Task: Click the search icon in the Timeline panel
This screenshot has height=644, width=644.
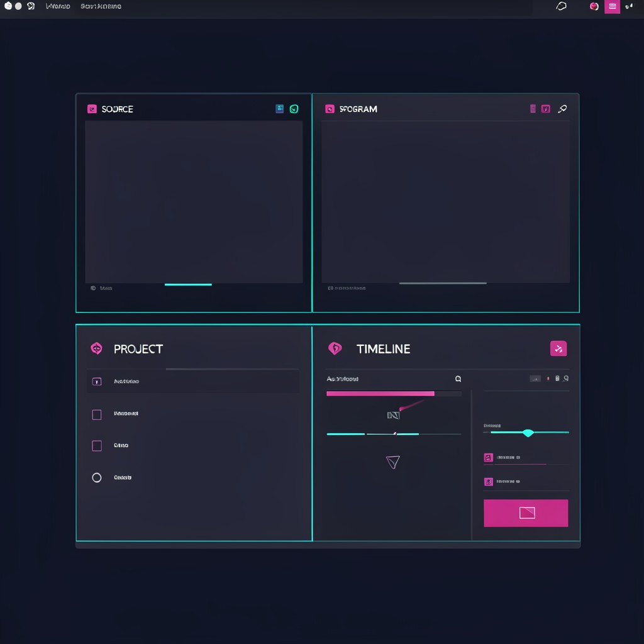Action: click(458, 379)
